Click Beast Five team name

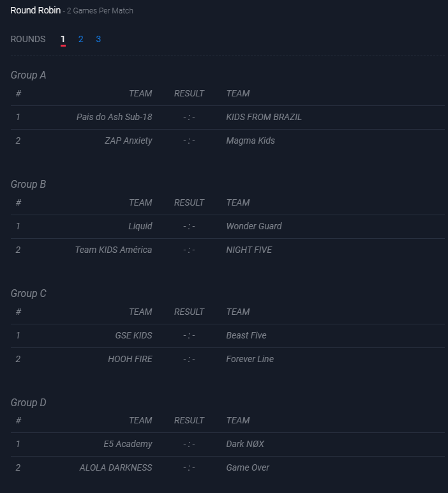click(x=246, y=335)
